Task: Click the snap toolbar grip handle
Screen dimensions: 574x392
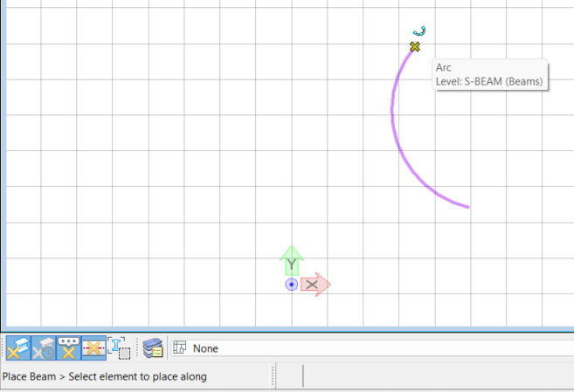Action: pyautogui.click(x=3, y=348)
